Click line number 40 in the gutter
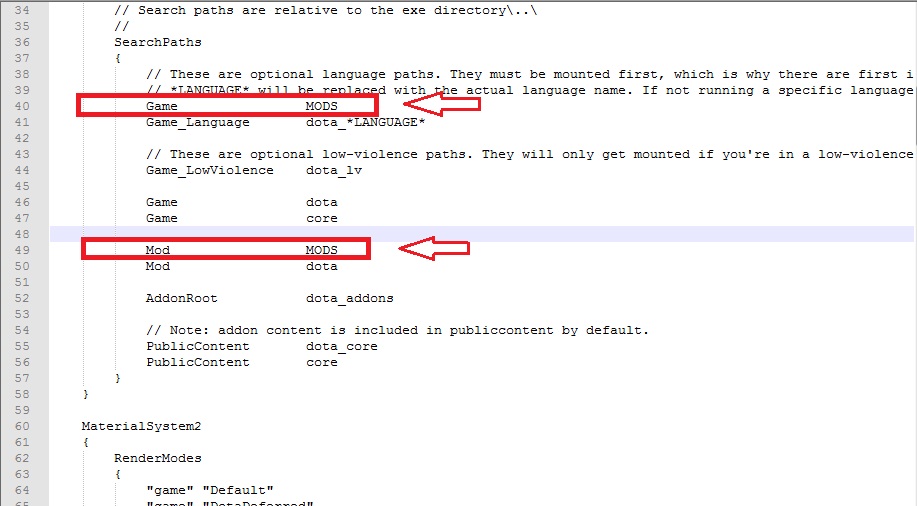This screenshot has width=917, height=506. pyautogui.click(x=22, y=106)
